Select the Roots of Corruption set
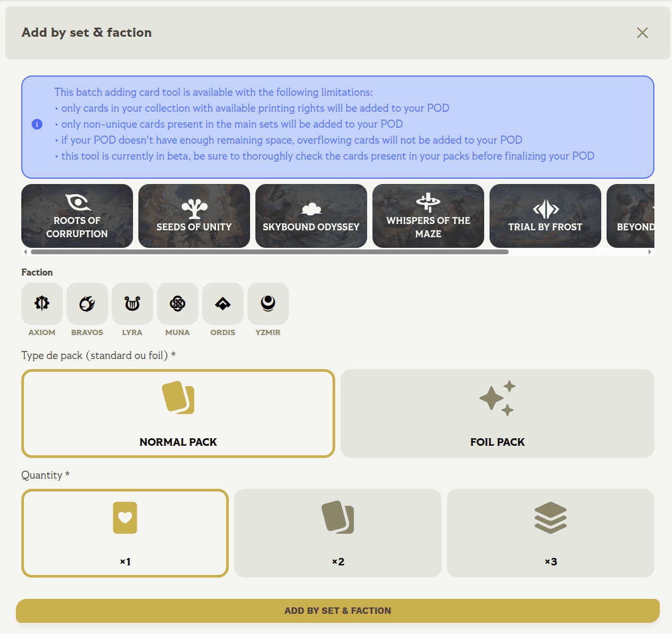Image resolution: width=672 pixels, height=634 pixels. (77, 216)
